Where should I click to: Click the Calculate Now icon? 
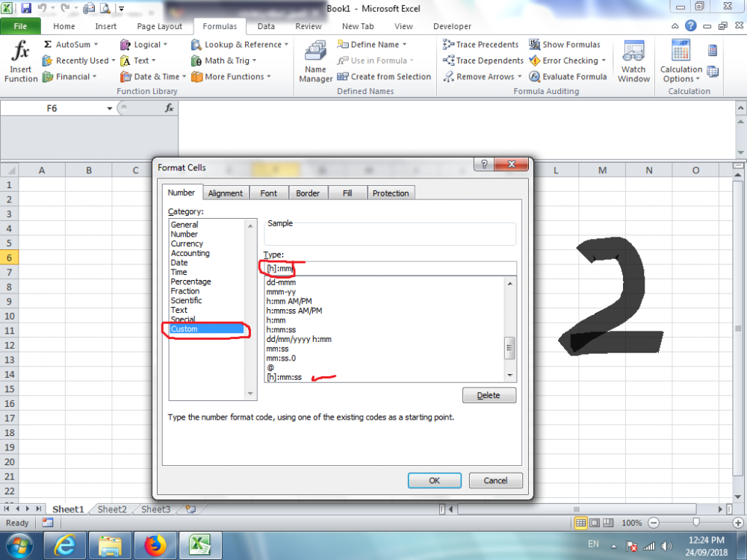713,51
